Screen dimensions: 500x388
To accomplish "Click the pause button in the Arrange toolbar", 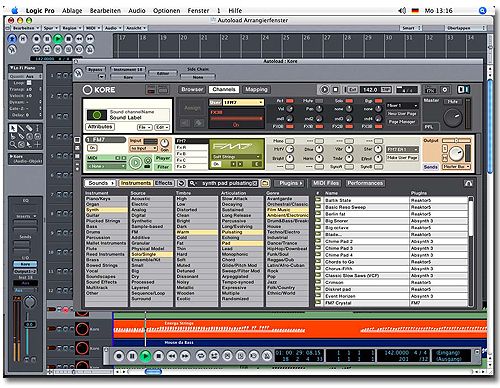I will (x=47, y=39).
